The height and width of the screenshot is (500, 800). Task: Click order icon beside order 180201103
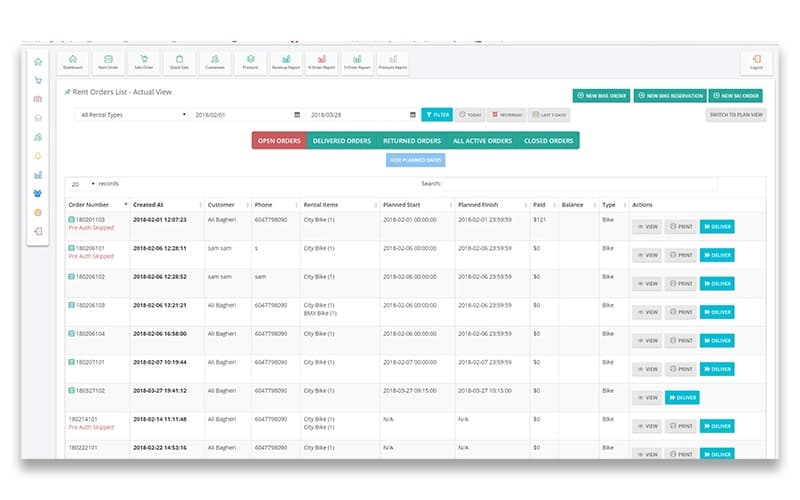click(71, 220)
